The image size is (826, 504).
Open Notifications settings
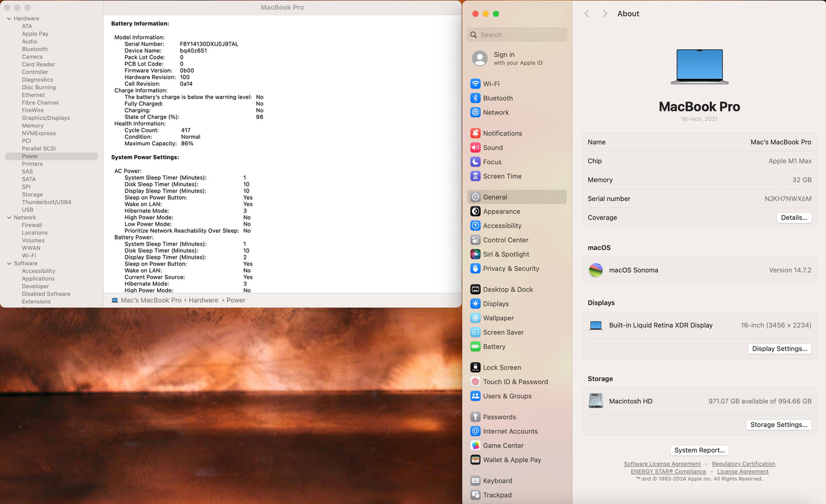[504, 133]
